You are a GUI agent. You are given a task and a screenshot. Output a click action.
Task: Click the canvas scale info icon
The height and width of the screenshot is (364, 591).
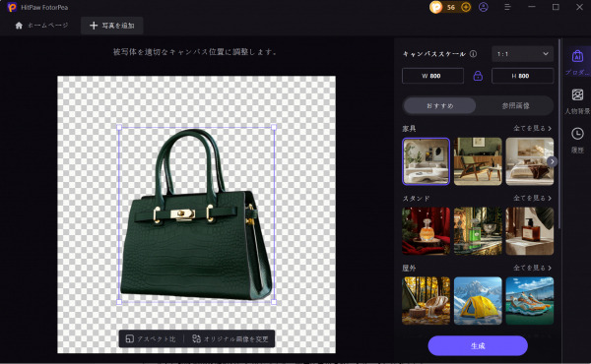click(473, 54)
